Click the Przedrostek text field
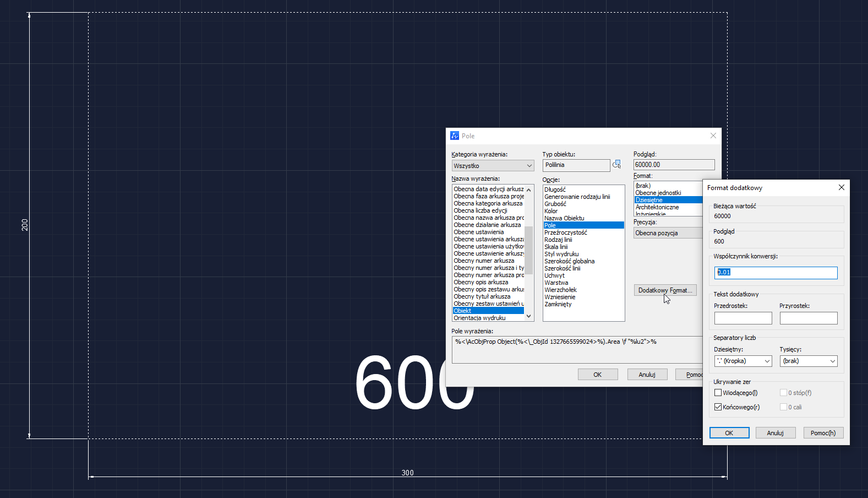Image resolution: width=868 pixels, height=498 pixels. [743, 318]
